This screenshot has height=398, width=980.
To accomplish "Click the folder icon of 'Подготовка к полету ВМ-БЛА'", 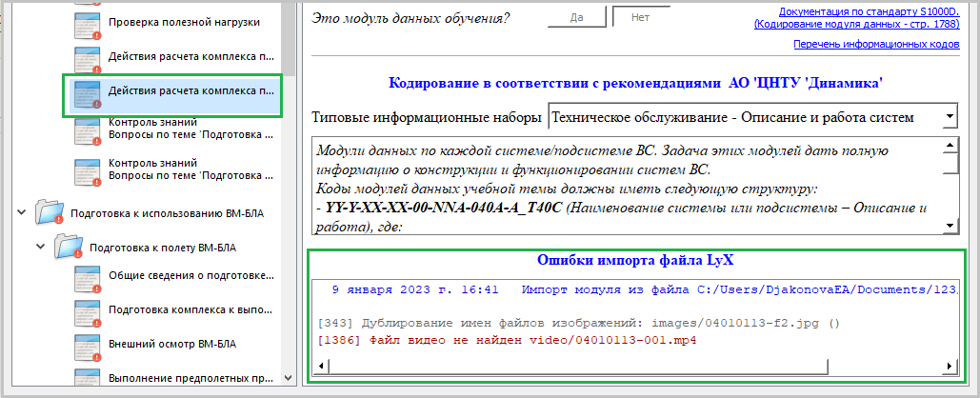I will (68, 248).
